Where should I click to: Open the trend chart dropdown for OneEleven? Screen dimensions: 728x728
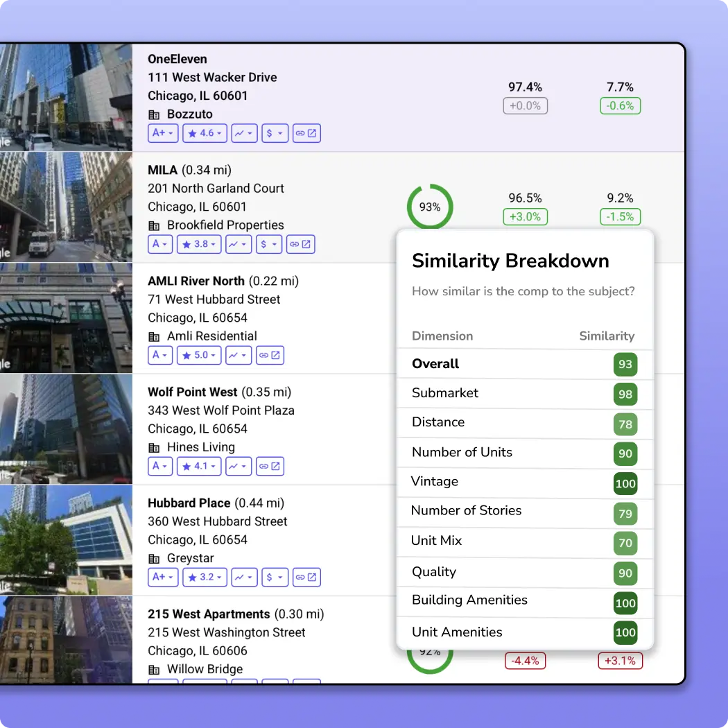pyautogui.click(x=244, y=133)
